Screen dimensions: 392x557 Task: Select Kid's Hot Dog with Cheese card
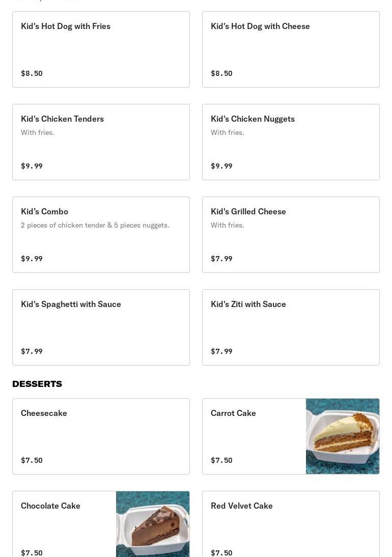[291, 49]
